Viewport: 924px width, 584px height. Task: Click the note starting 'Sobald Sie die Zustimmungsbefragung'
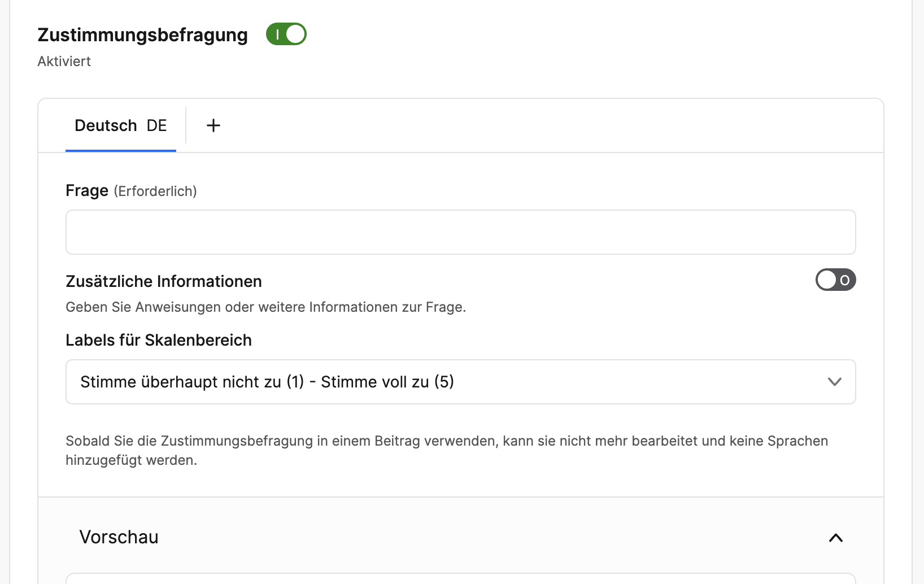pyautogui.click(x=447, y=450)
